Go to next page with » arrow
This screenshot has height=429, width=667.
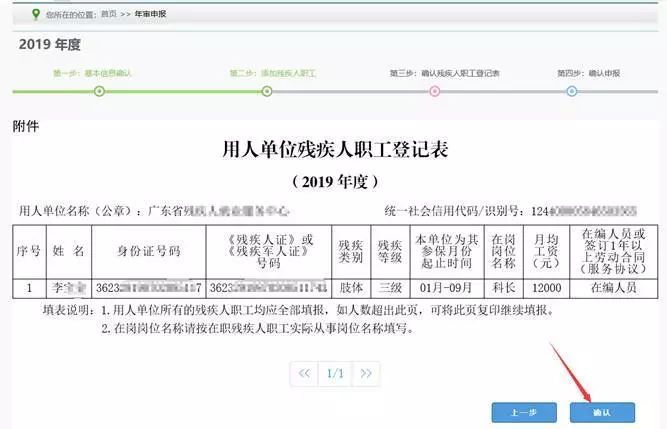click(x=367, y=373)
